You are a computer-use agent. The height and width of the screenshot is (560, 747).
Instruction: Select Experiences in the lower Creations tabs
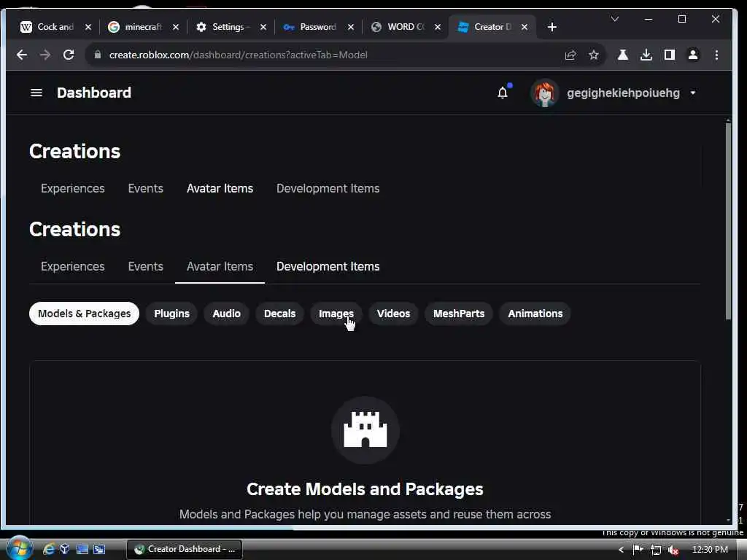click(72, 267)
